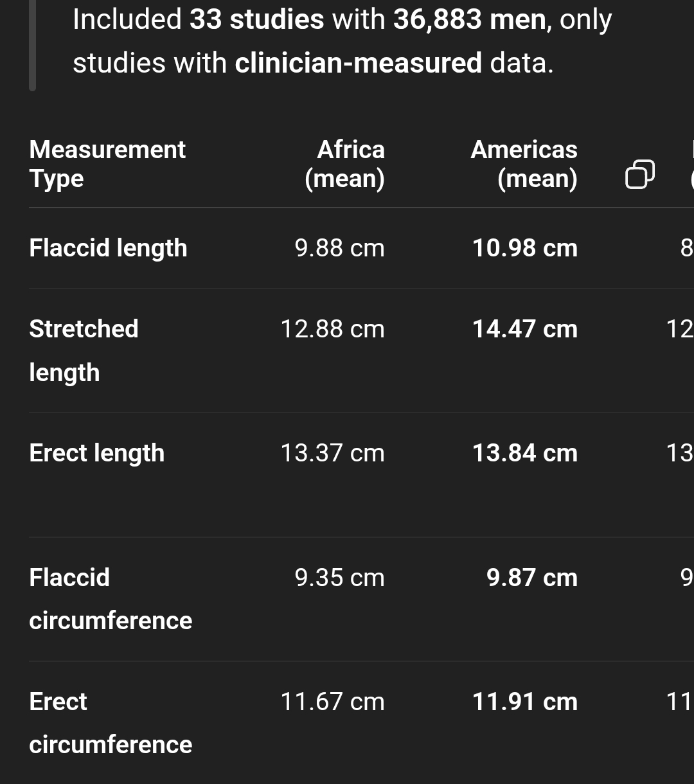
Task: Select the Measurement Type column header
Action: point(107,164)
